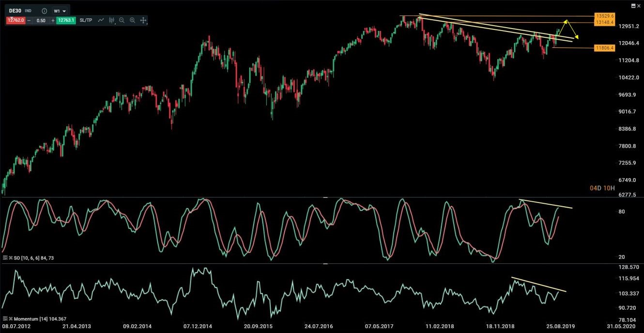Increase the volume with the plus button
Screen dimensions: 644x333
coord(53,20)
